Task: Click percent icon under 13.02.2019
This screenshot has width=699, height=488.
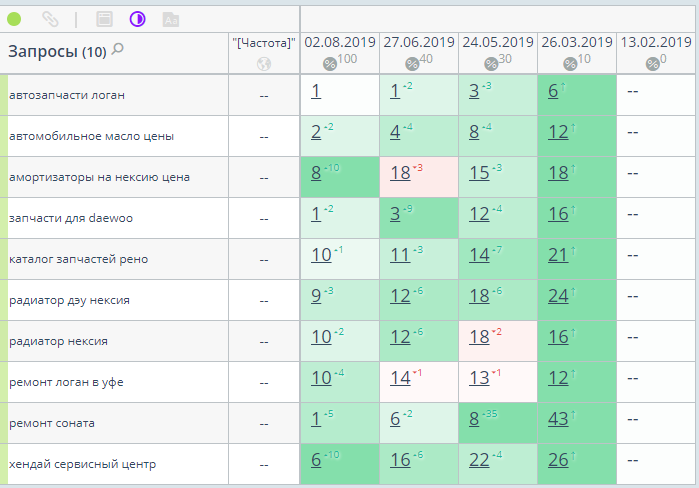Action: click(652, 64)
